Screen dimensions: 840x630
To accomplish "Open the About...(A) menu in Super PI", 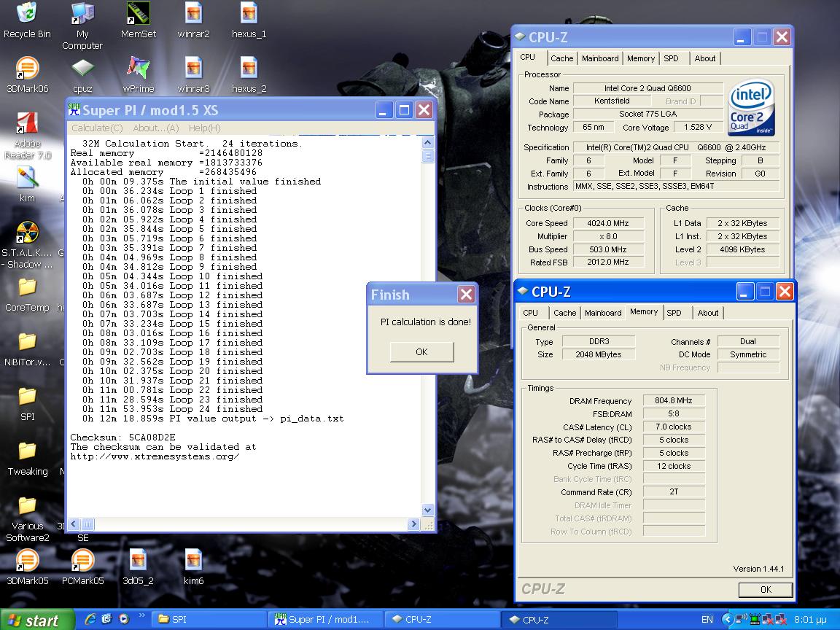I will pos(156,128).
